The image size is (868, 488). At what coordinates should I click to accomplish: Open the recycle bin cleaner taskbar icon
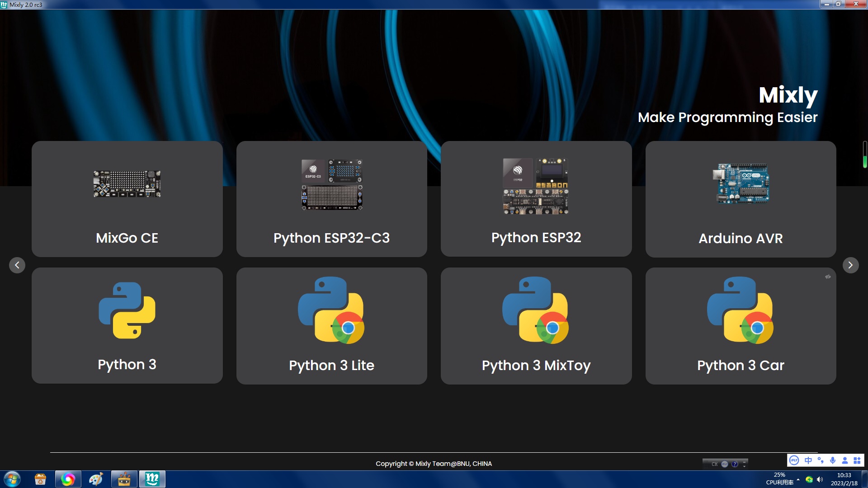41,479
